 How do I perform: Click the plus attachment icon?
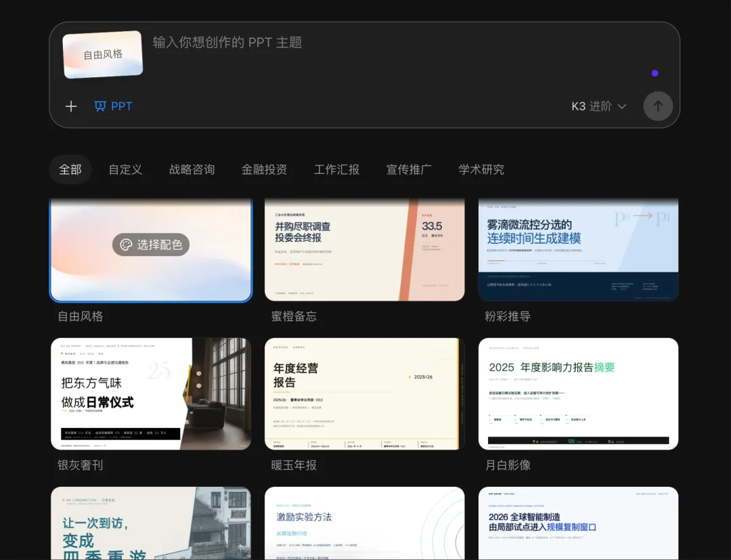[71, 106]
